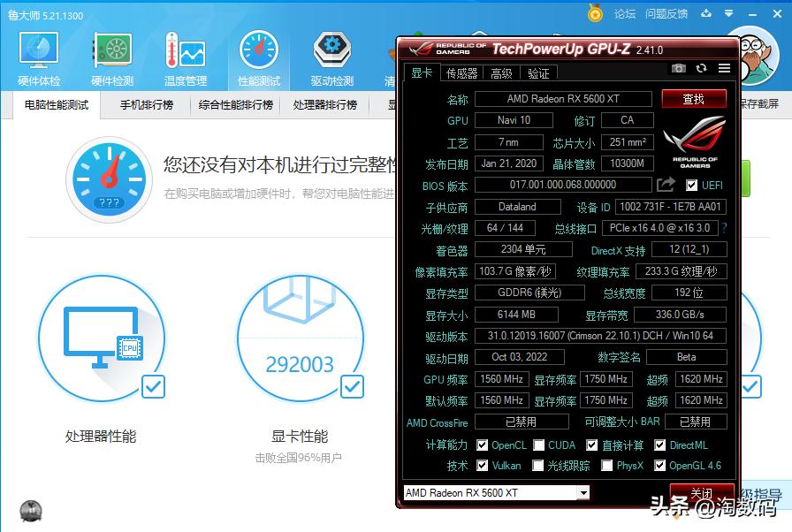Screen dimensions: 792x532
Task: Open the 论坛 forum link
Action: [x=627, y=14]
